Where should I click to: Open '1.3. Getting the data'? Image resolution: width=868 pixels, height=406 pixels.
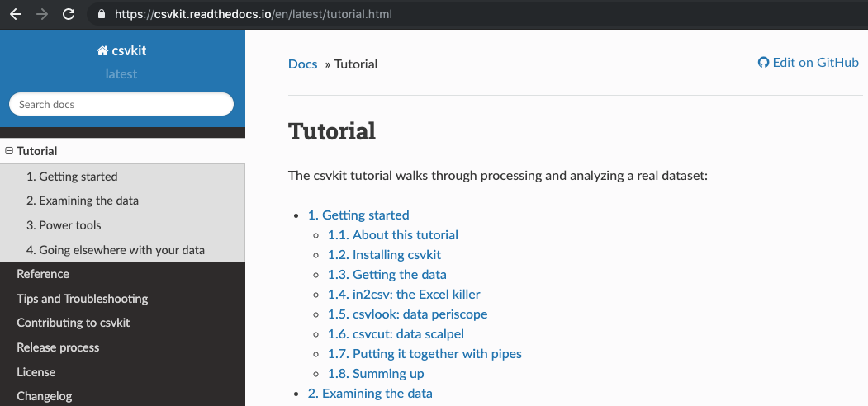pyautogui.click(x=387, y=274)
